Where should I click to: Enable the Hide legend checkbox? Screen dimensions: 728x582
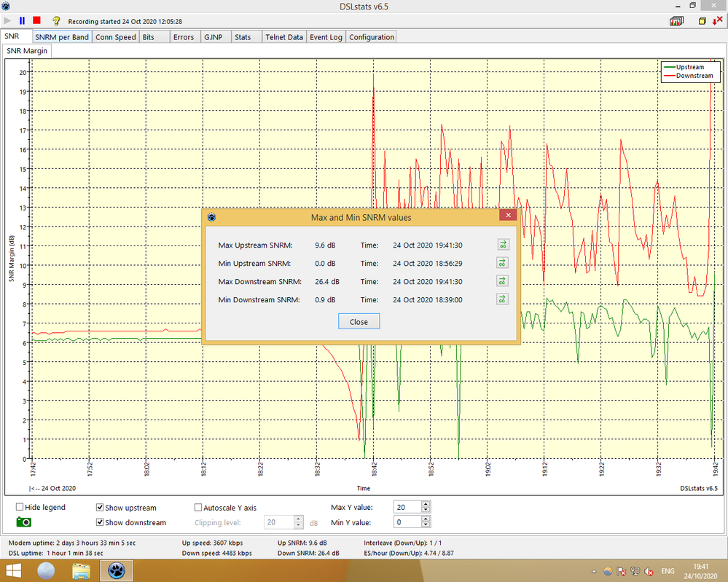(20, 508)
